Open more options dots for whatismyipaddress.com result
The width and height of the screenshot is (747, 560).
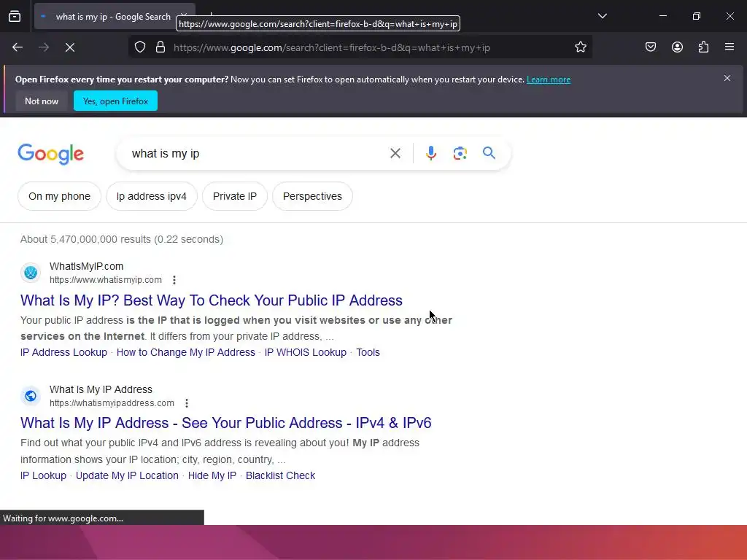187,403
